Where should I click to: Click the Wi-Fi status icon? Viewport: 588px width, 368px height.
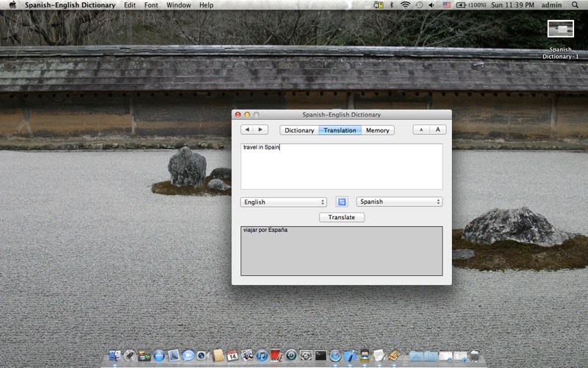[x=406, y=5]
